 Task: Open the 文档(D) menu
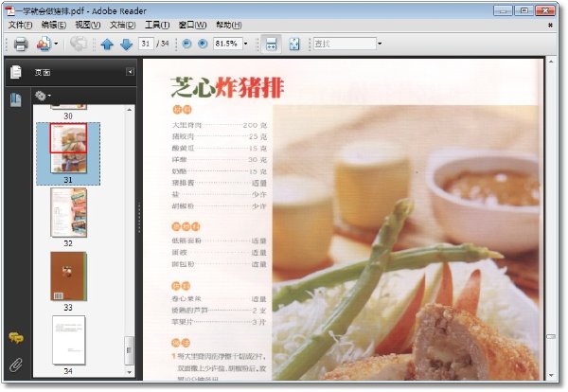(x=123, y=25)
